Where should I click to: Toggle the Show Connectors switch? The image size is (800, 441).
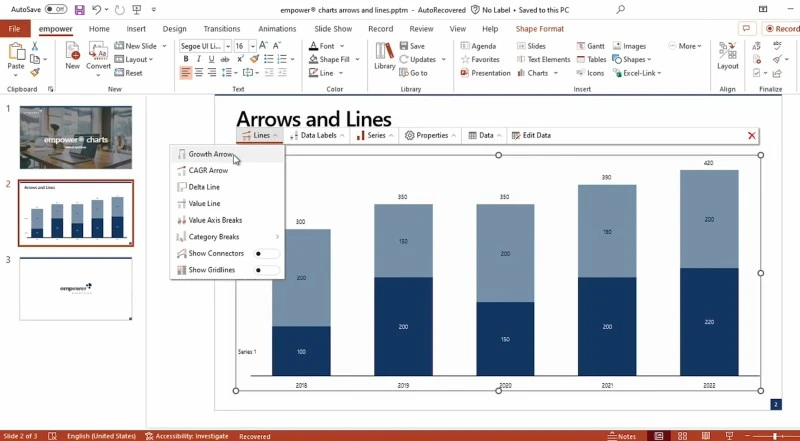266,254
